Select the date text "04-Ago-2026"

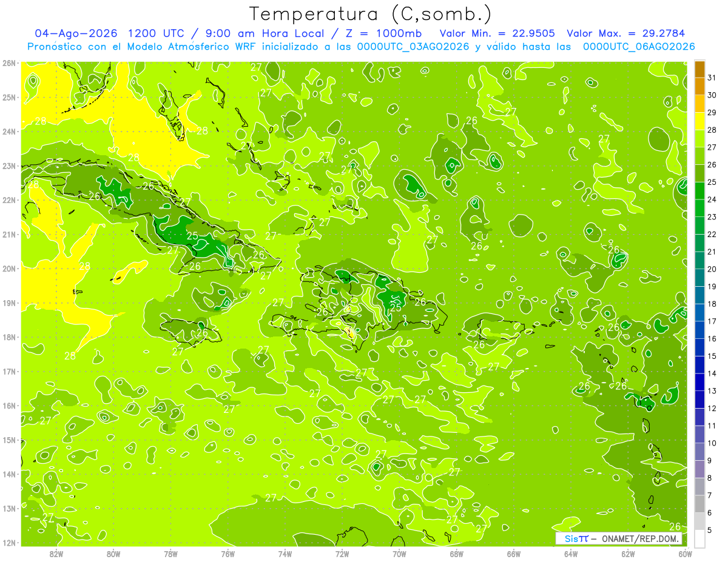76,33
